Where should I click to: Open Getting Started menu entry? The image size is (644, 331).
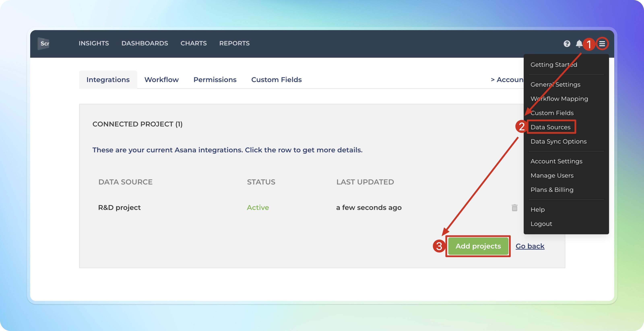553,65
